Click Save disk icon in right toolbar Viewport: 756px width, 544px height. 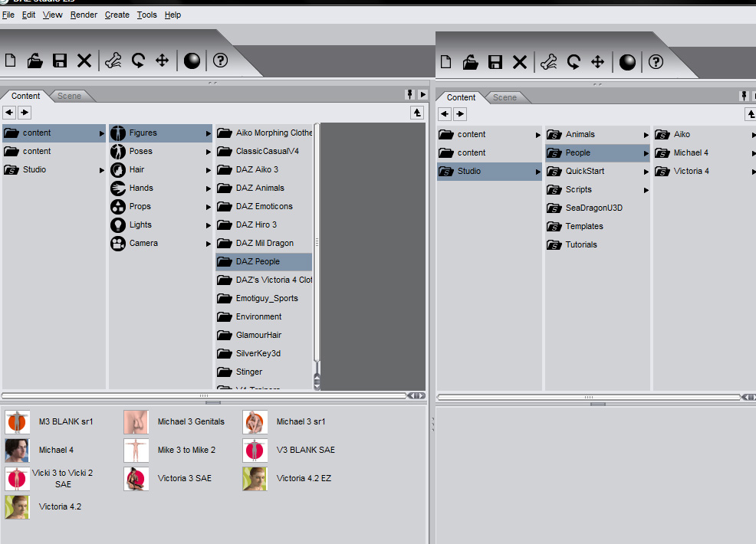pyautogui.click(x=495, y=62)
